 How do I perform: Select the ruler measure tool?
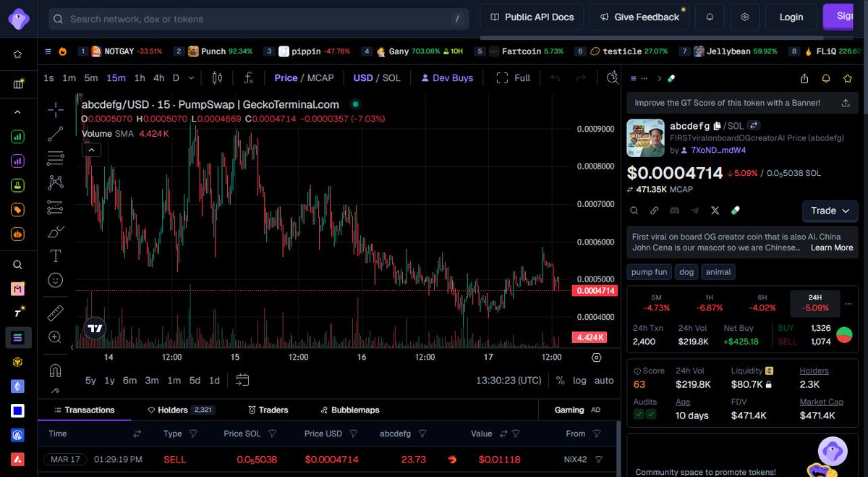[55, 313]
